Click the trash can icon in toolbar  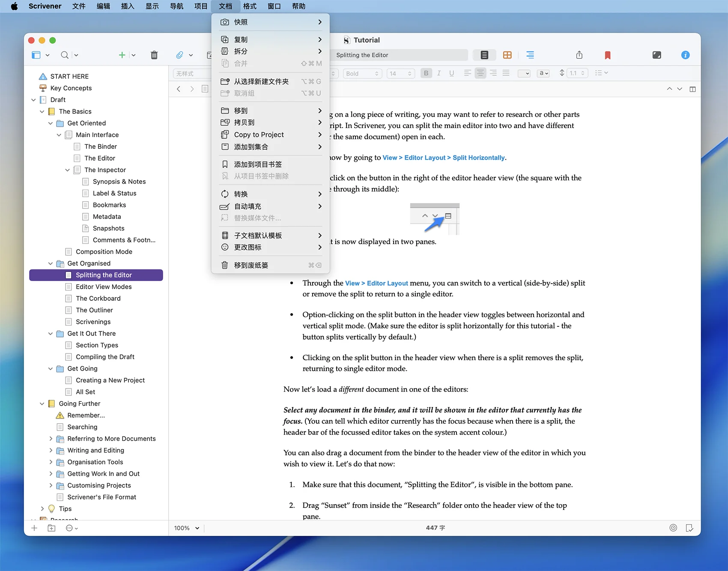pyautogui.click(x=154, y=55)
